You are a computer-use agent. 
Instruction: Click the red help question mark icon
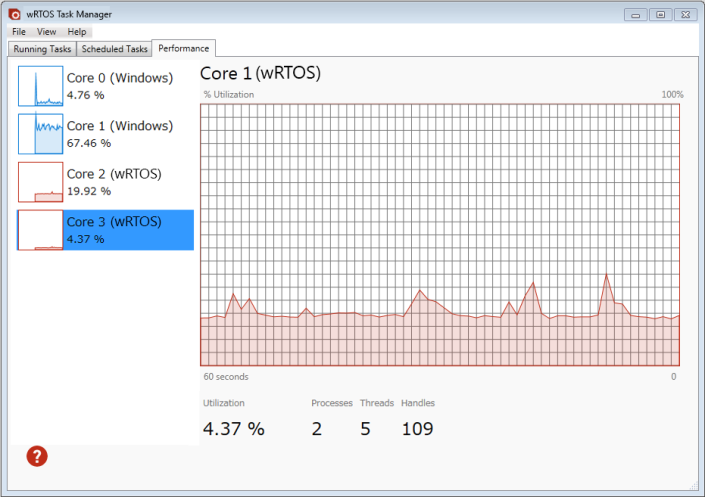point(37,456)
